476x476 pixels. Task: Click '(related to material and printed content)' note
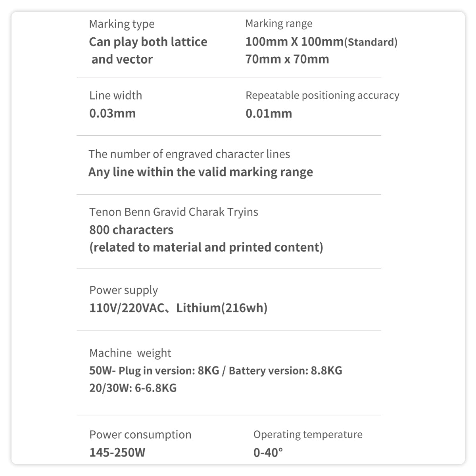coord(206,248)
